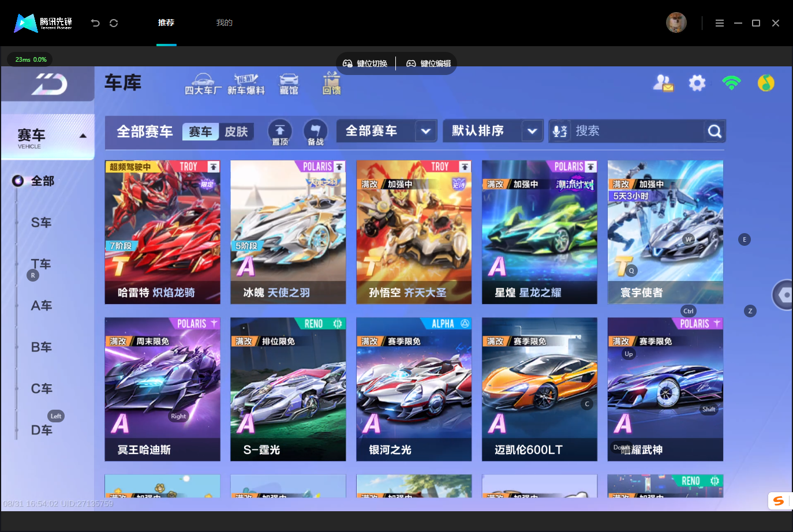Screen dimensions: 793x532
Task: Click the 搜索 search input field
Action: coord(638,131)
